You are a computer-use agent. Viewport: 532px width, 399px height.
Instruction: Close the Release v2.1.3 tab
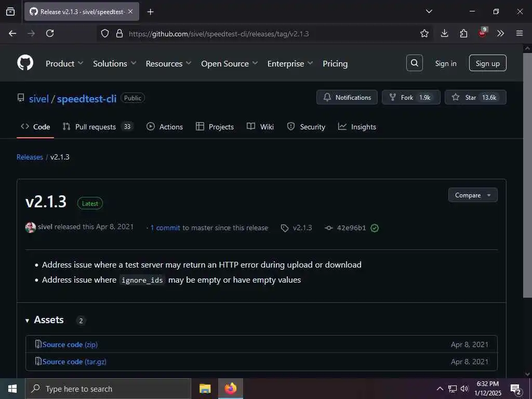pos(130,11)
